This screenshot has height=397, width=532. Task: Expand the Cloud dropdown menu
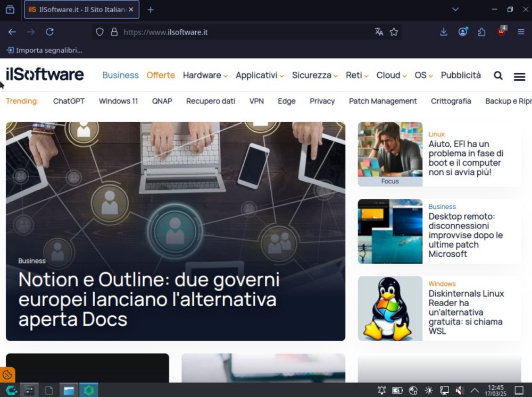391,75
